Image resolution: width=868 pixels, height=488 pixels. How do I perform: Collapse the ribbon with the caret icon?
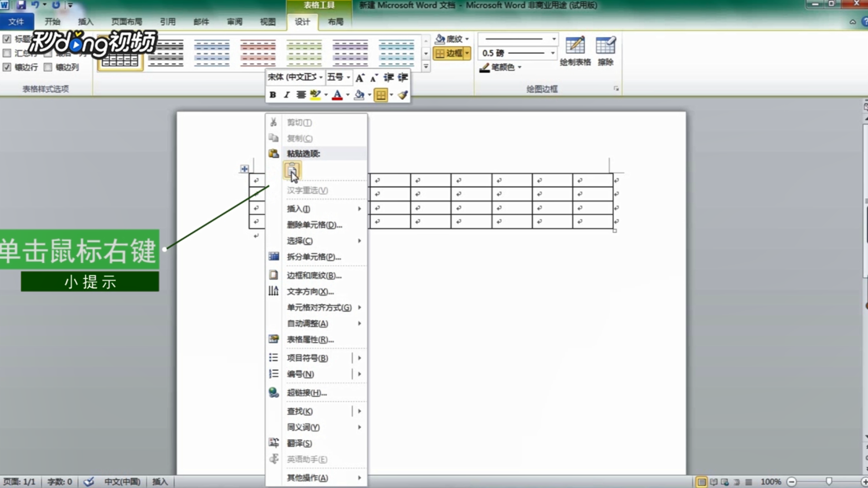click(852, 21)
